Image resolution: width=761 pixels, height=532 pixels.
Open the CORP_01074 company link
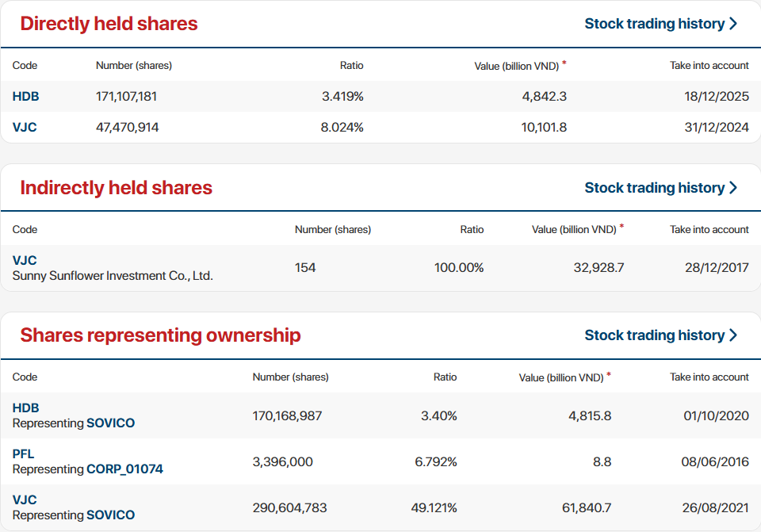124,469
